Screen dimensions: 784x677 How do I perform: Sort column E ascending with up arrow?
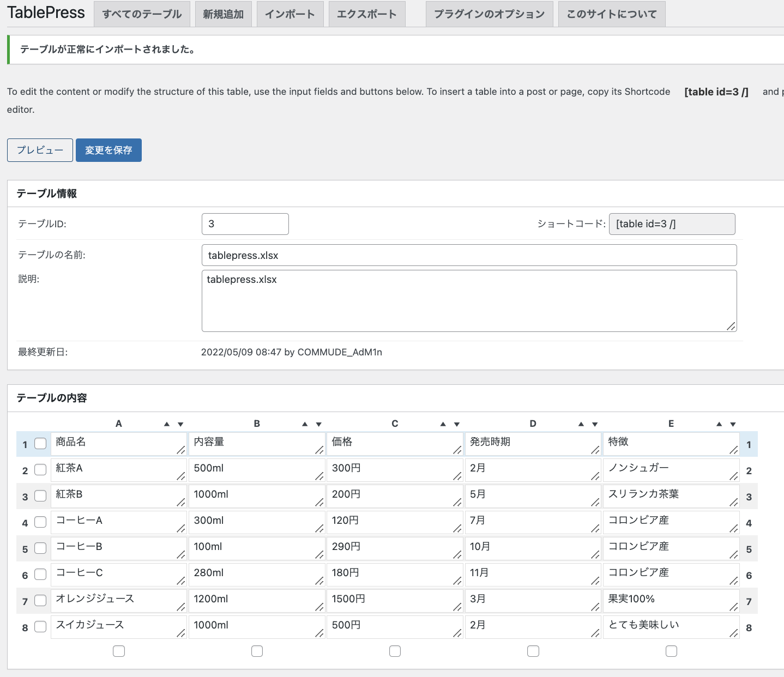[x=719, y=424]
